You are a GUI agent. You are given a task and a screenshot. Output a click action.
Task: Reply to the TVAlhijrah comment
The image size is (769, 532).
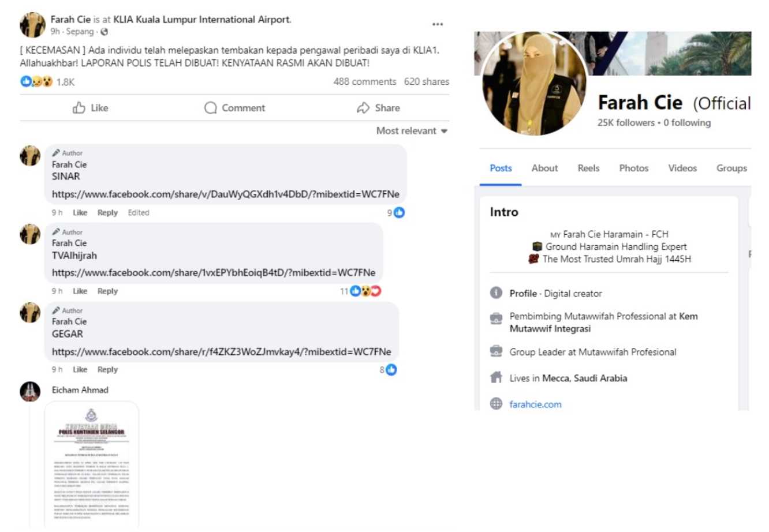pos(107,291)
